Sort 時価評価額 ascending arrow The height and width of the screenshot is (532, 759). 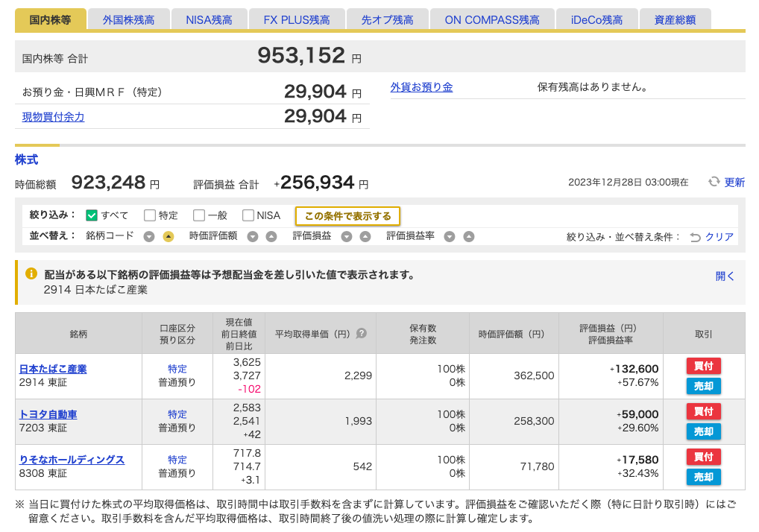[271, 236]
